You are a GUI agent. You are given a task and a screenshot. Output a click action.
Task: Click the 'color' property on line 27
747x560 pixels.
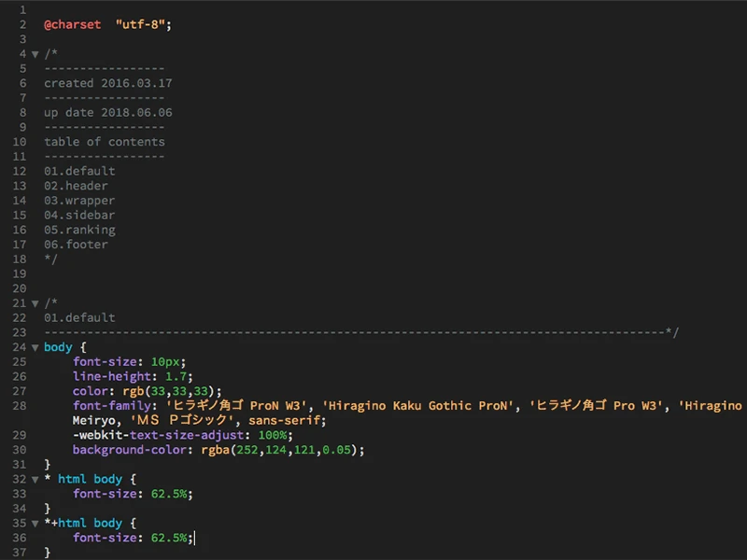point(91,391)
